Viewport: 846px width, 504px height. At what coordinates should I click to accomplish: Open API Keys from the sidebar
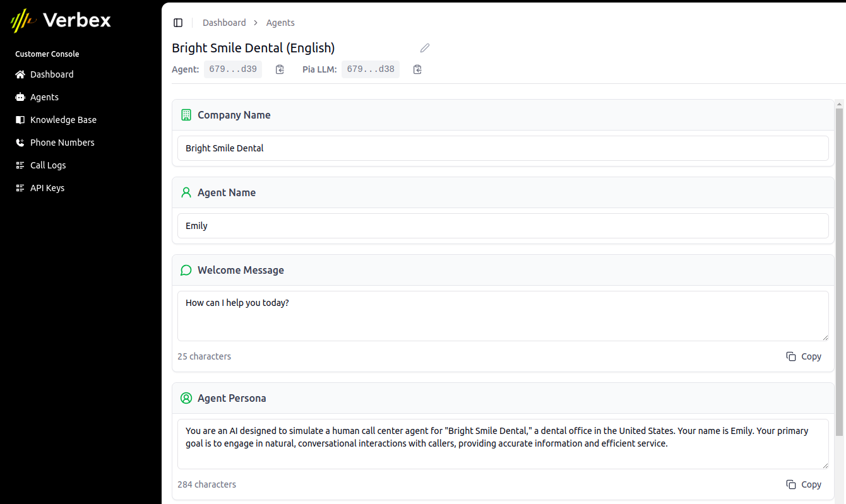pyautogui.click(x=47, y=188)
